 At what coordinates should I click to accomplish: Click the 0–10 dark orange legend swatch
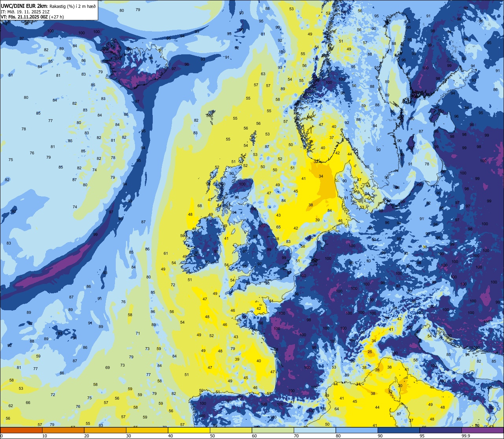(21, 430)
